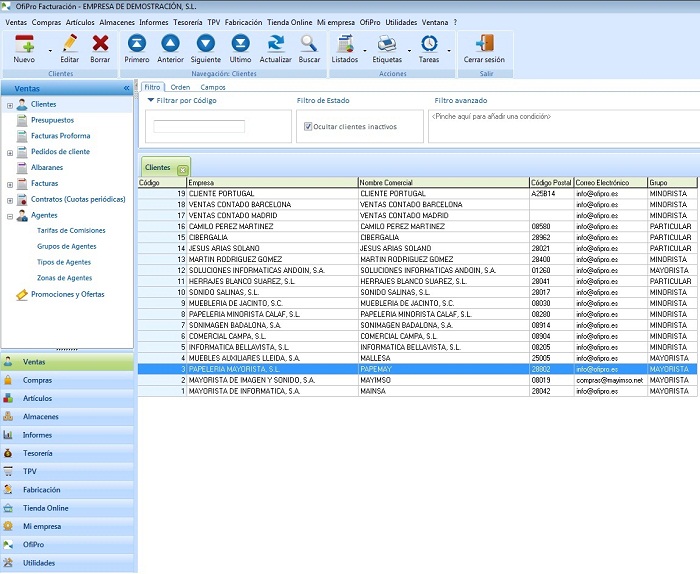The image size is (700, 574).
Task: Expand the Pedidos de cliente tree node
Action: (10, 152)
